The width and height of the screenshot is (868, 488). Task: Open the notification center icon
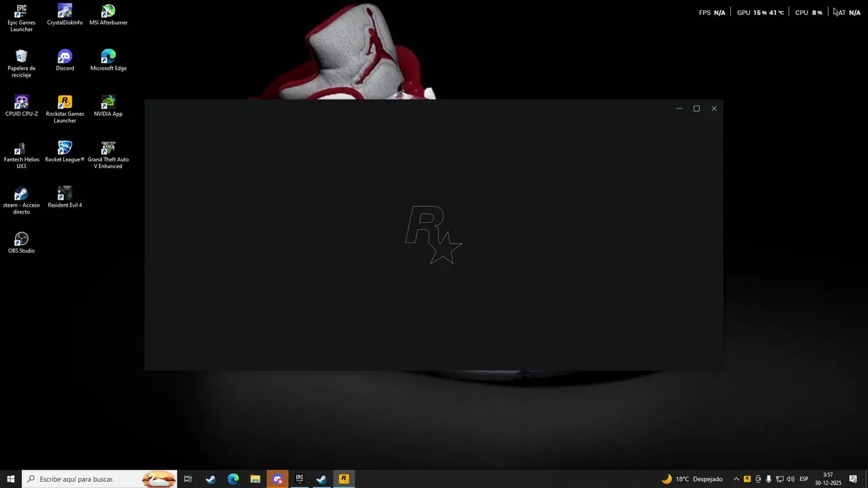click(854, 479)
